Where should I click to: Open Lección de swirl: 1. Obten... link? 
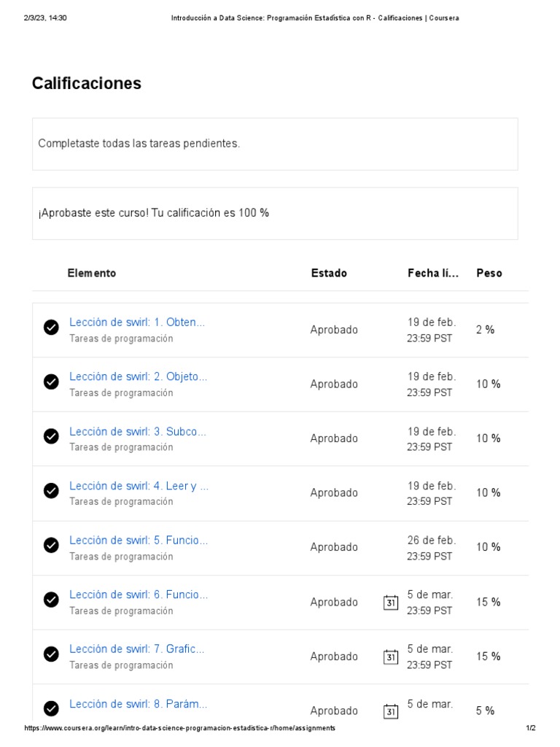[137, 322]
